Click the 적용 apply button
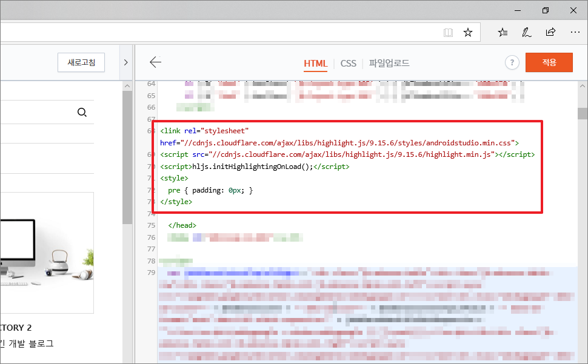The image size is (588, 364). tap(549, 62)
